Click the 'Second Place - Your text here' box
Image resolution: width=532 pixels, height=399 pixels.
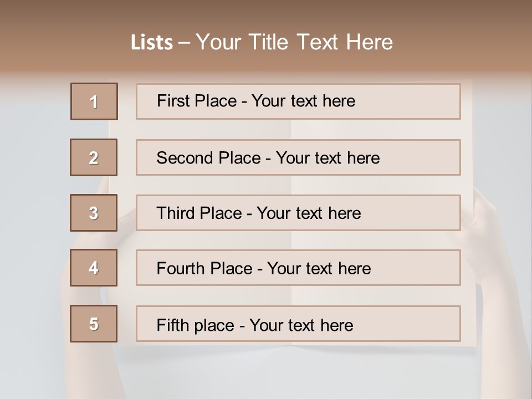[x=298, y=157]
